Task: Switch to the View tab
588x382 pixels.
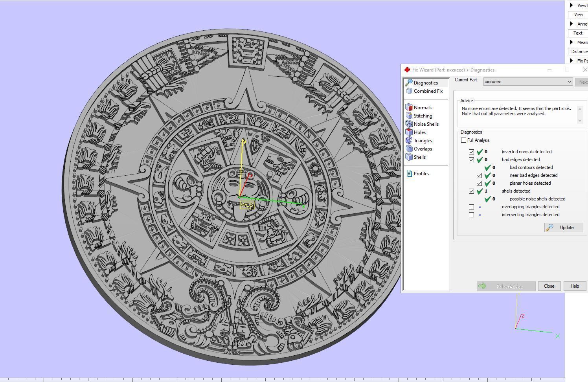Action: pos(578,15)
